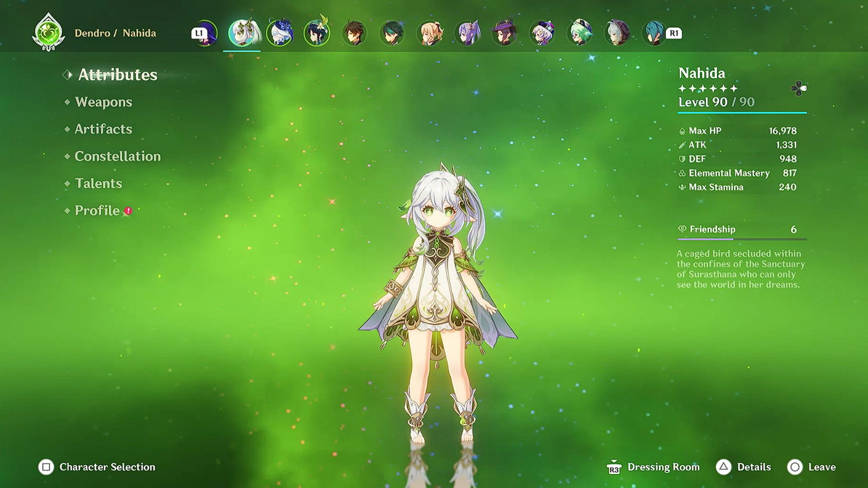Click the Nahida character model
Screen dimensions: 868x488
pos(438,303)
